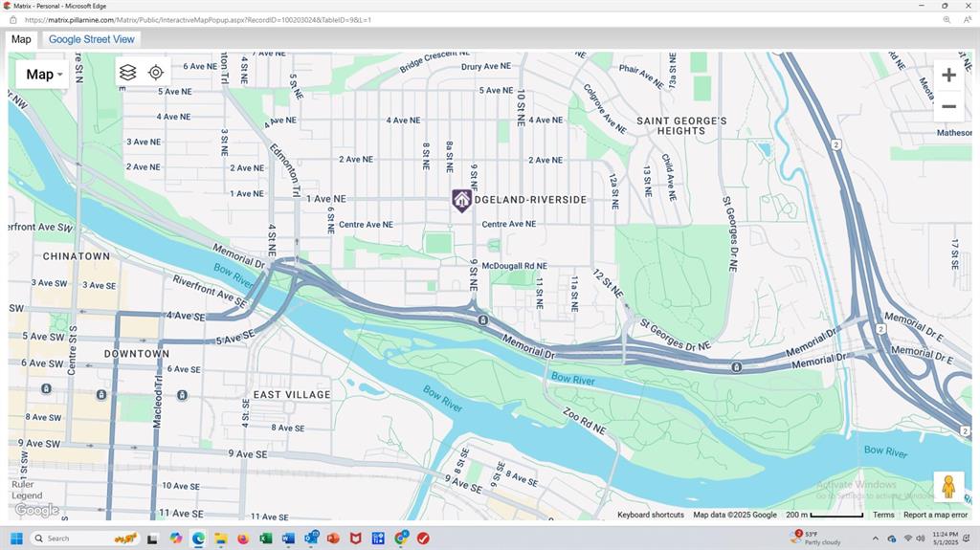Image resolution: width=980 pixels, height=550 pixels.
Task: Click the Bridge Crescent label
Action: pos(435,61)
